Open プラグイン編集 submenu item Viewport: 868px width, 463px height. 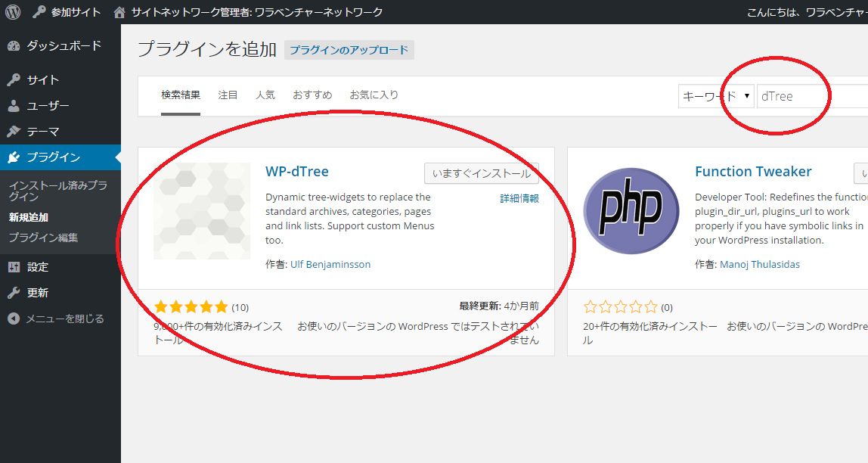click(43, 238)
